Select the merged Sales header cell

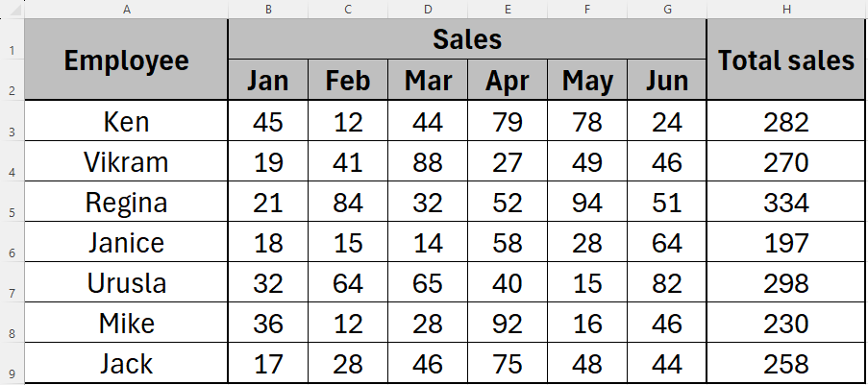pyautogui.click(x=467, y=39)
